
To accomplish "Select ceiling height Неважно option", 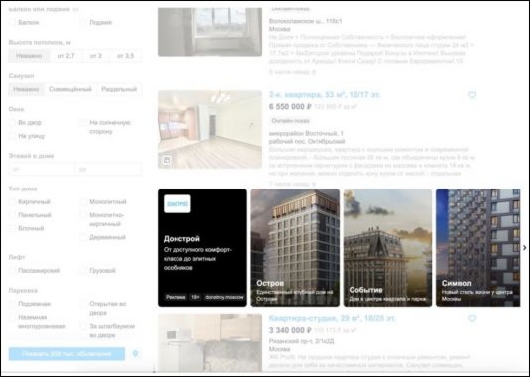I will coord(29,56).
